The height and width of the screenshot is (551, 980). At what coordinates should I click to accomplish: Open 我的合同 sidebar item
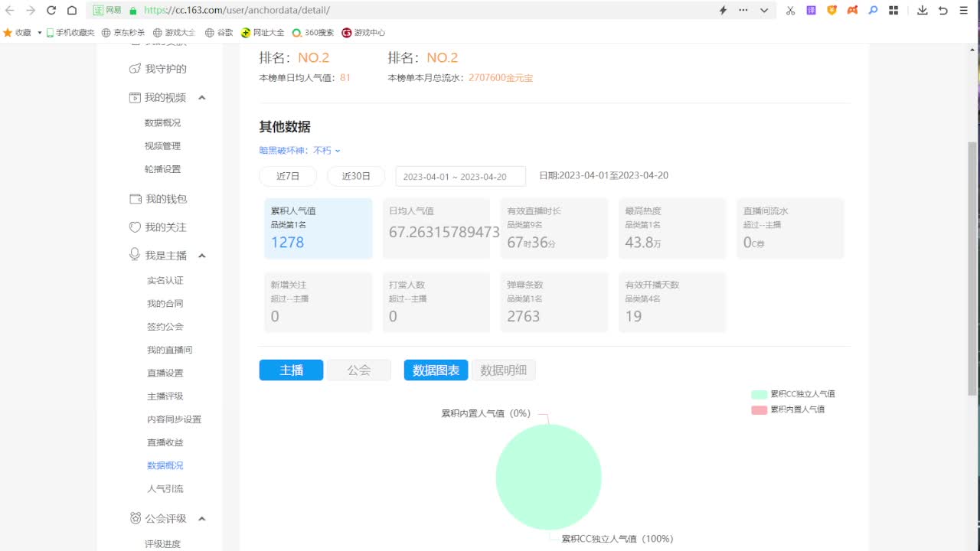165,304
